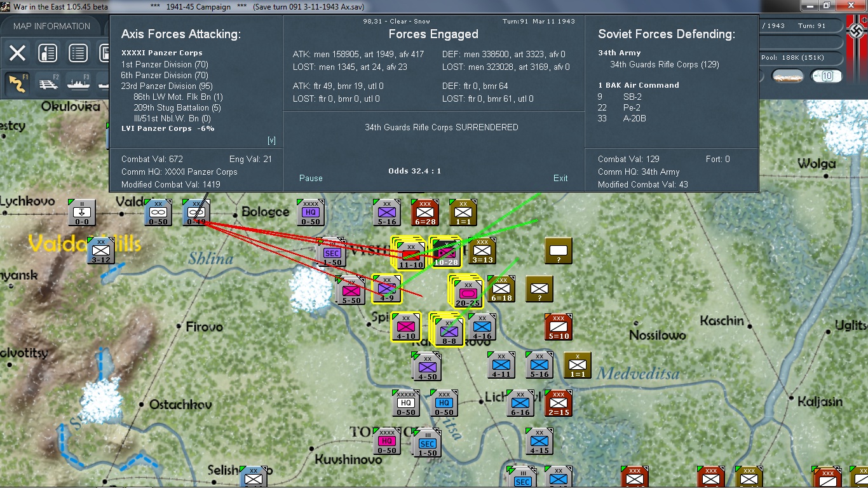
Task: Click 'LVI Panzer Corps -6%' entry
Action: (168, 128)
